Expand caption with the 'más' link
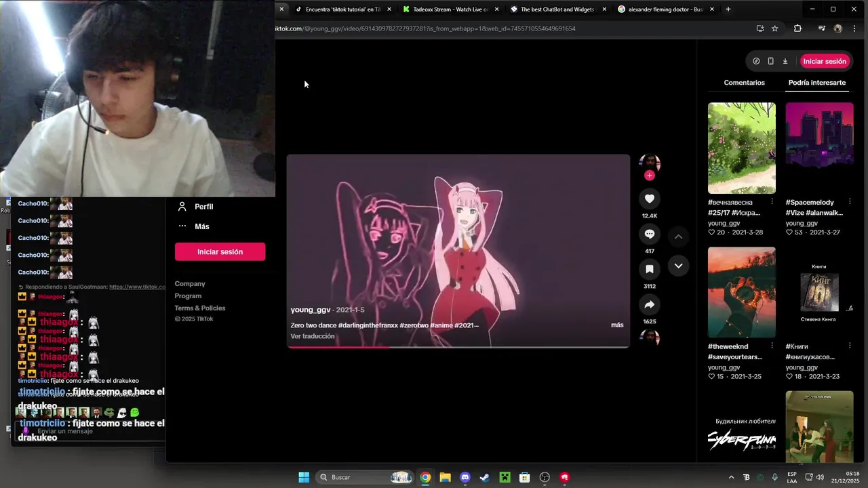Viewport: 868px width, 488px height. coord(617,325)
